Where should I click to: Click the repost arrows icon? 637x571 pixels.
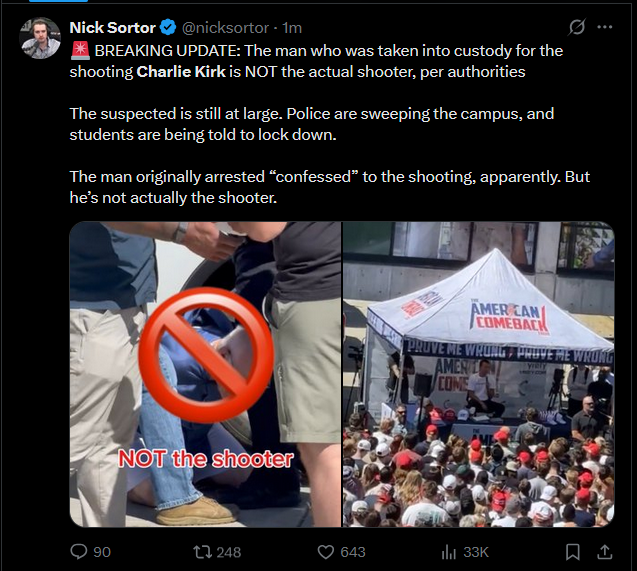pos(202,552)
